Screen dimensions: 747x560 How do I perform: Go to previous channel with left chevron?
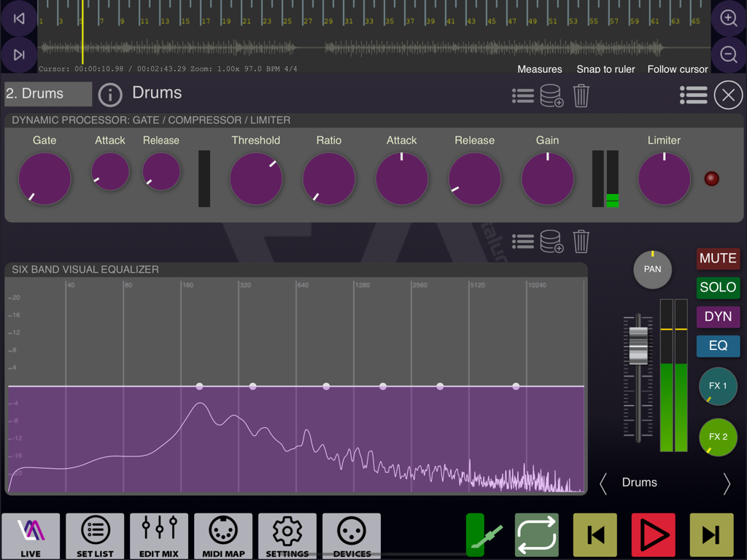(603, 483)
